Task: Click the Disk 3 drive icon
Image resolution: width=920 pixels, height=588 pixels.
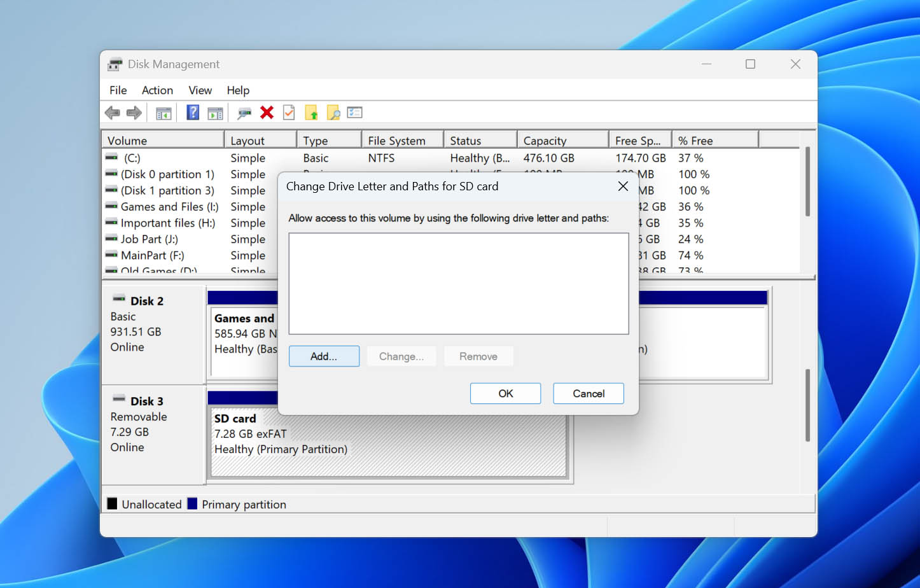Action: [119, 400]
